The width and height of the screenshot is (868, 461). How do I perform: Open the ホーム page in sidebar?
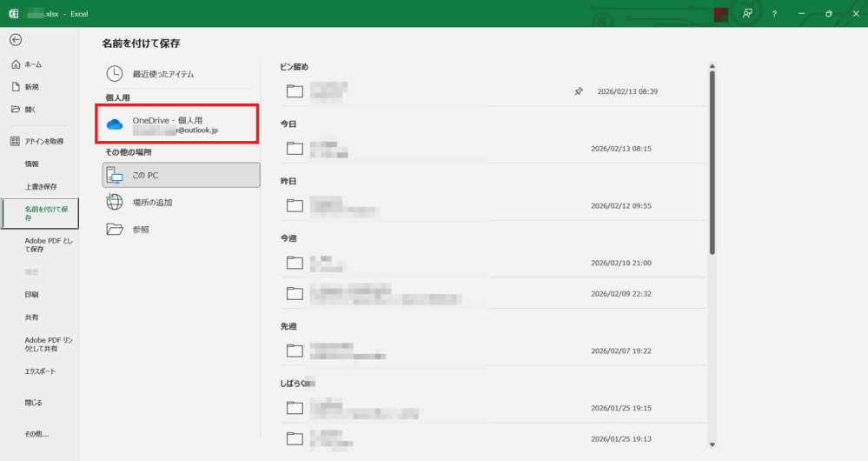33,64
